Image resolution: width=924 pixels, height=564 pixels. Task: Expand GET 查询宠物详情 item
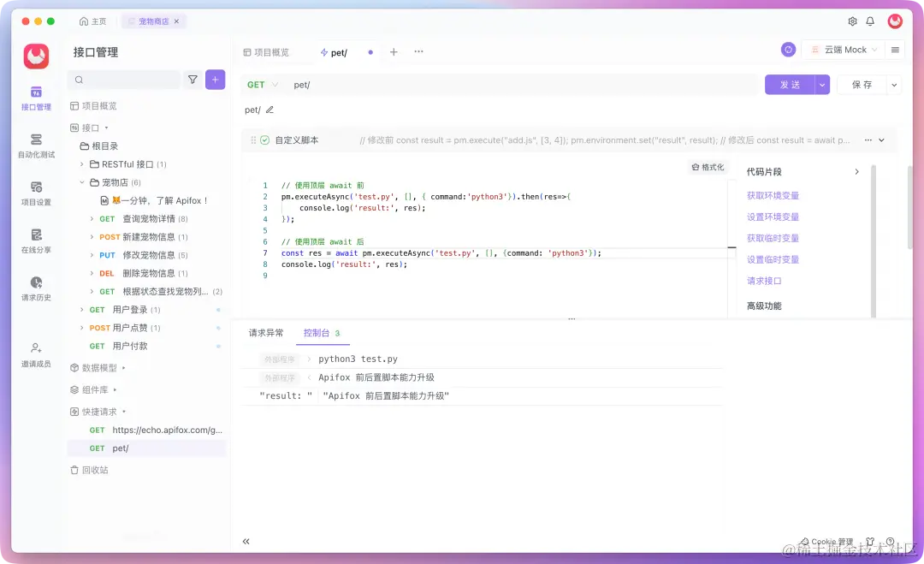(92, 219)
